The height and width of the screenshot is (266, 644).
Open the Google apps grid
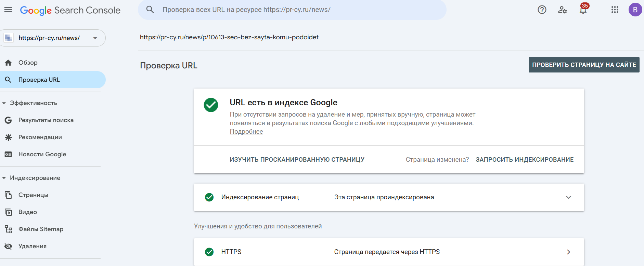pyautogui.click(x=615, y=10)
